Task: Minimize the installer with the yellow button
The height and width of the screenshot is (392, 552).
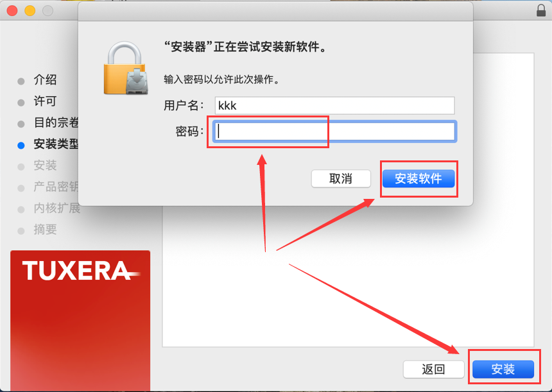Action: (30, 11)
